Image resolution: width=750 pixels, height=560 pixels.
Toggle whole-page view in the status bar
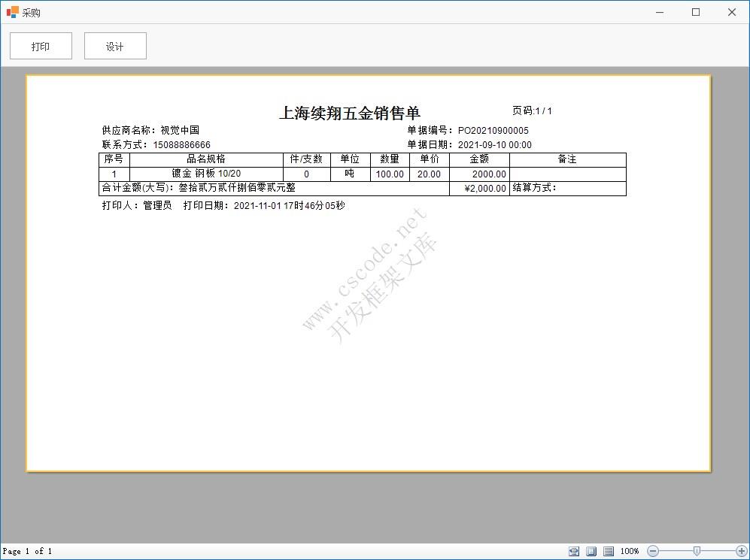591,550
